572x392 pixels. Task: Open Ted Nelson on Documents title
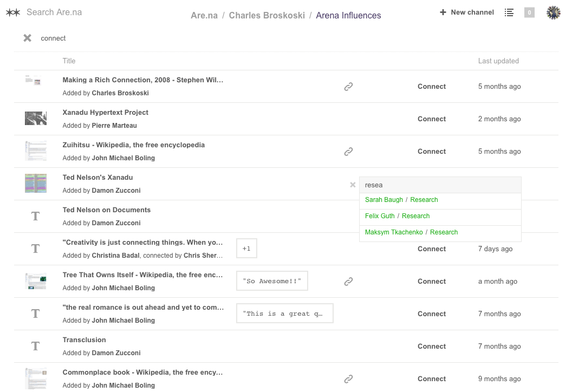107,210
